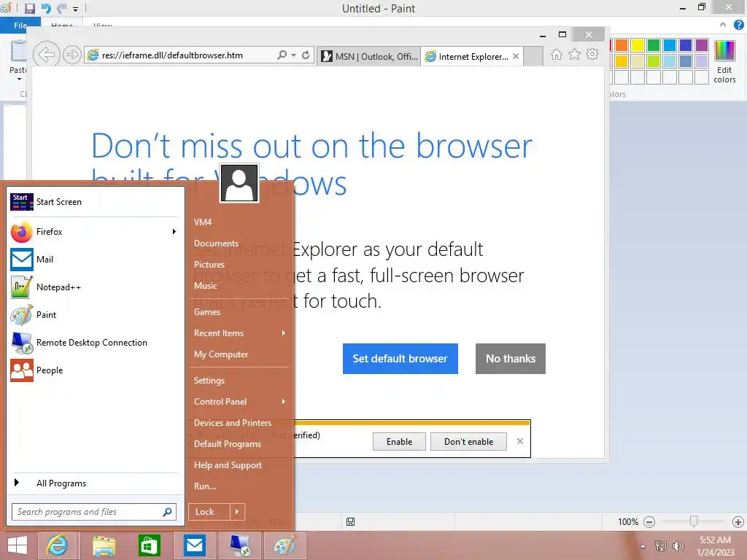Open the People app in Start menu
747x560 pixels.
coord(93,370)
